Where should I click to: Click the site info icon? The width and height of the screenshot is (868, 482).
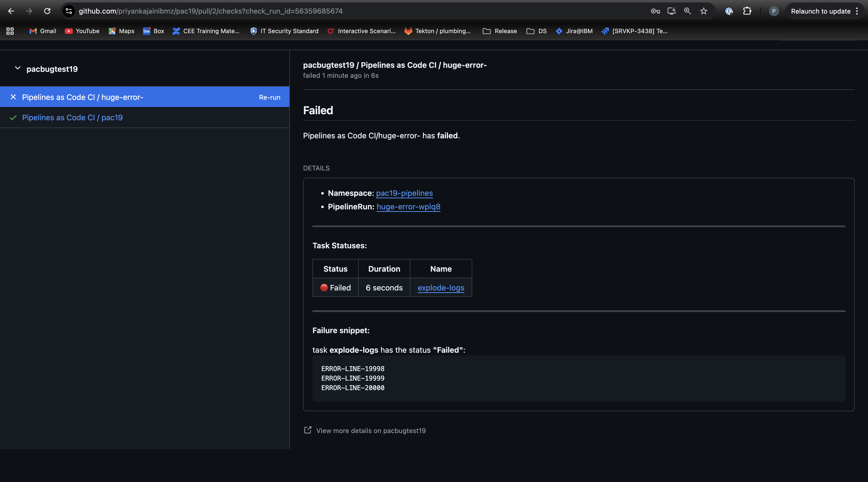(x=69, y=11)
